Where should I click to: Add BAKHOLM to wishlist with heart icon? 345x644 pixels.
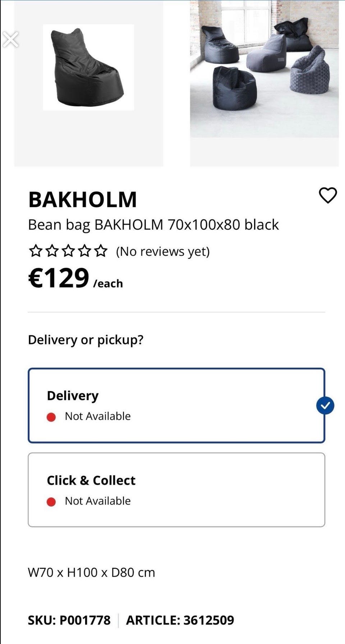(328, 195)
